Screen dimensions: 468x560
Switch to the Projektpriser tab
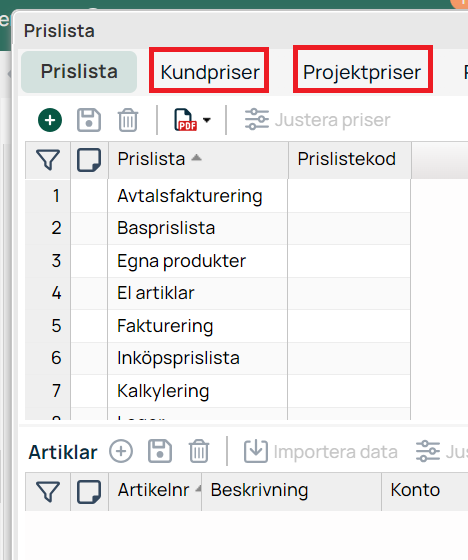[362, 72]
